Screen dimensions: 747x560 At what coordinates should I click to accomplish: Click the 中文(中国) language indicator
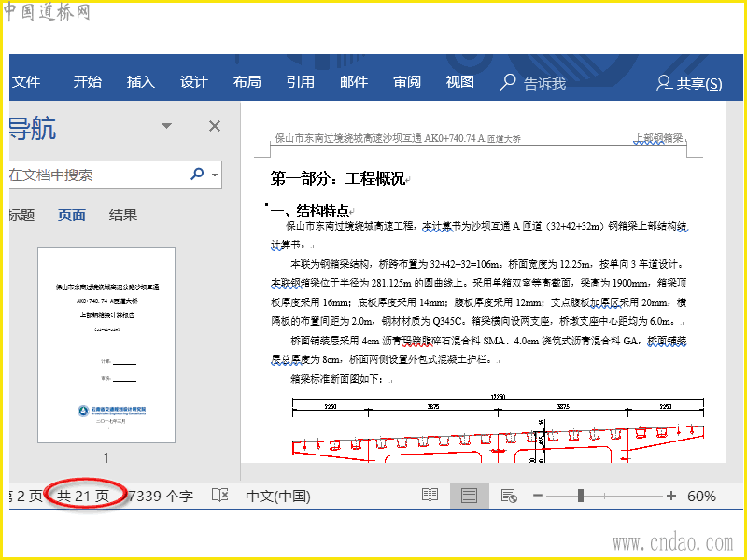[278, 497]
